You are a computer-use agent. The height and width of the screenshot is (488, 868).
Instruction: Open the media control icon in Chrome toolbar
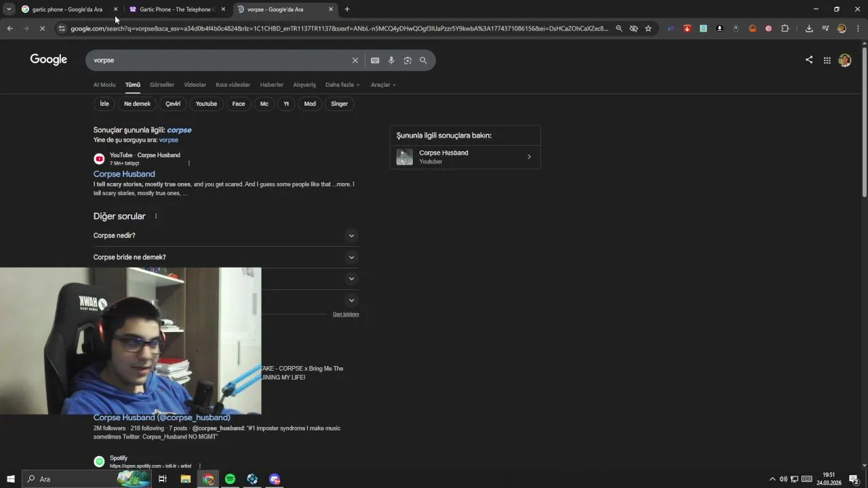(x=825, y=28)
